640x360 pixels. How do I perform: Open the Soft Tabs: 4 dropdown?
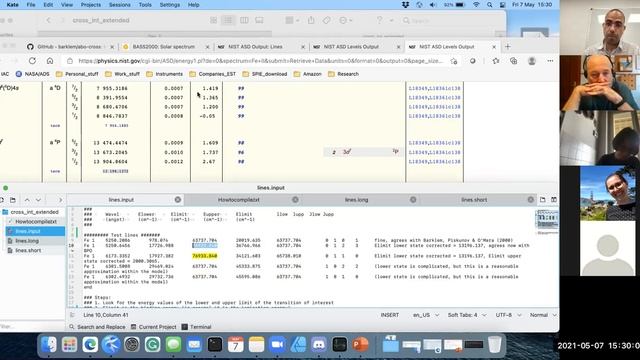[x=467, y=315]
